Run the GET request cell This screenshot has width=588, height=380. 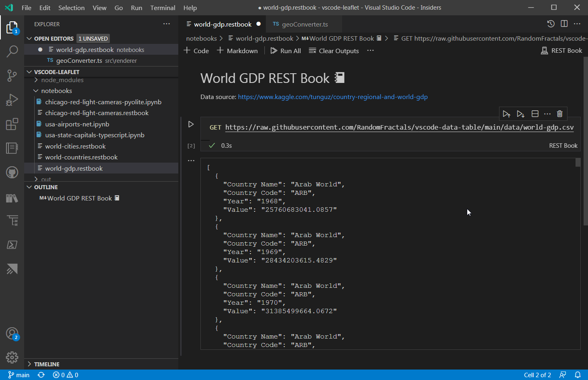[191, 124]
